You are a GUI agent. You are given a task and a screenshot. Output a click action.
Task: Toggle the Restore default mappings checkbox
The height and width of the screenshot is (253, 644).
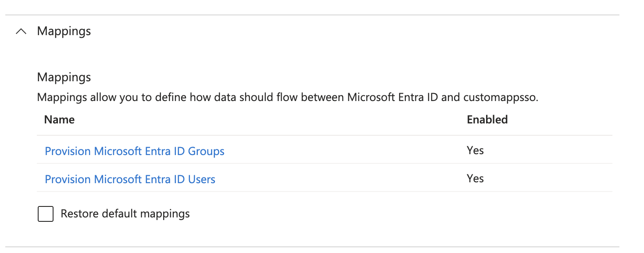(x=45, y=214)
